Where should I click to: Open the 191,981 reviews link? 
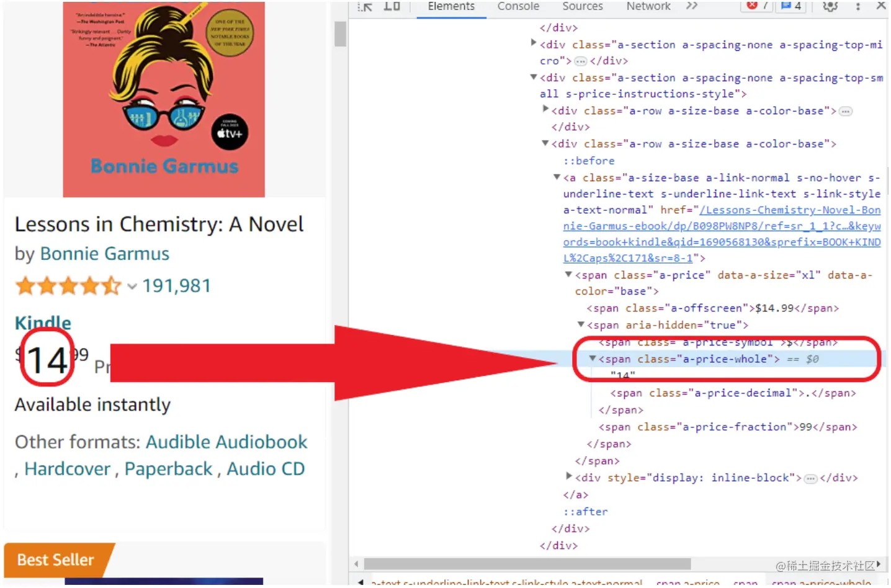coord(177,286)
